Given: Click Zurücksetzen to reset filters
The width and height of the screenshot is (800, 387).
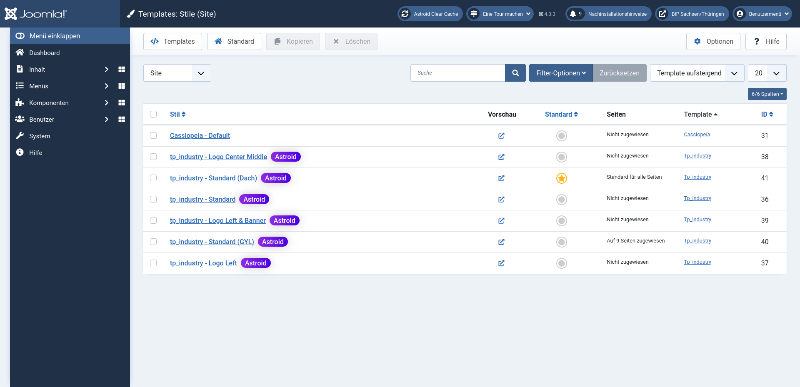Looking at the screenshot, I should point(619,73).
